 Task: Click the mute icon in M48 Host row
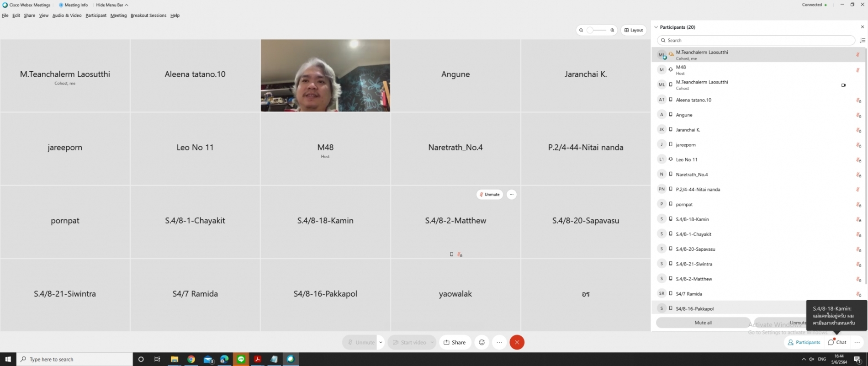point(857,70)
